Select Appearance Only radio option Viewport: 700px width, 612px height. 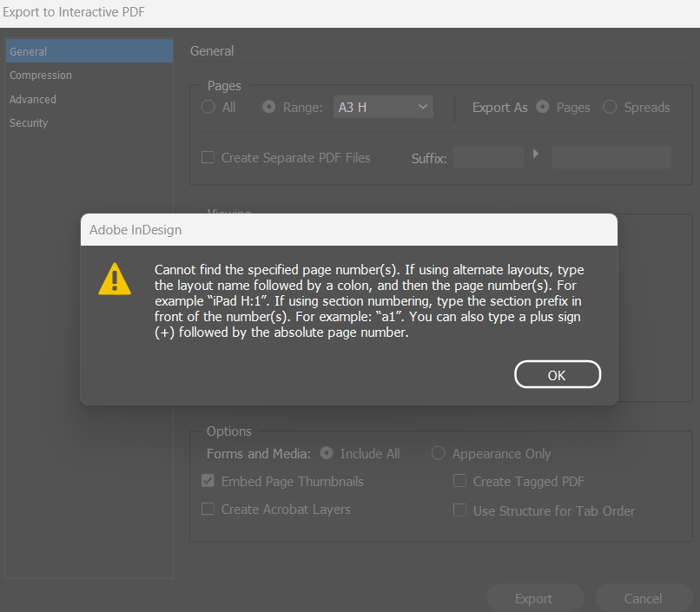pyautogui.click(x=439, y=453)
